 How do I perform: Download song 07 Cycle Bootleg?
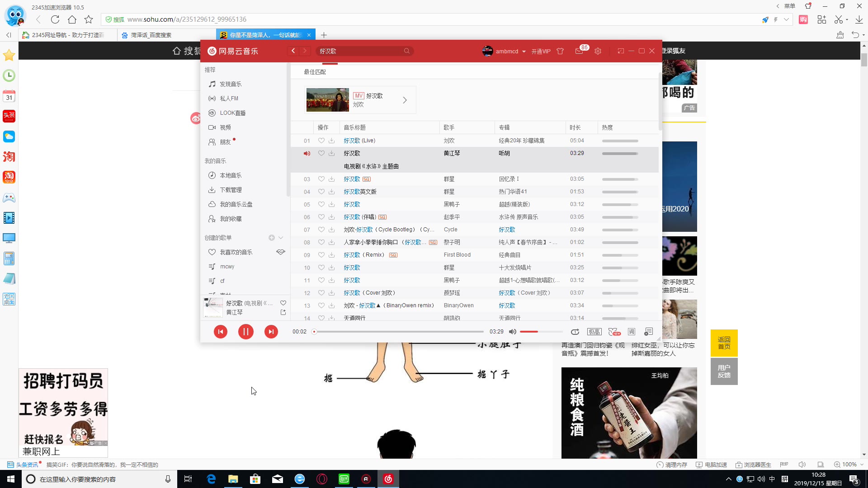click(332, 230)
